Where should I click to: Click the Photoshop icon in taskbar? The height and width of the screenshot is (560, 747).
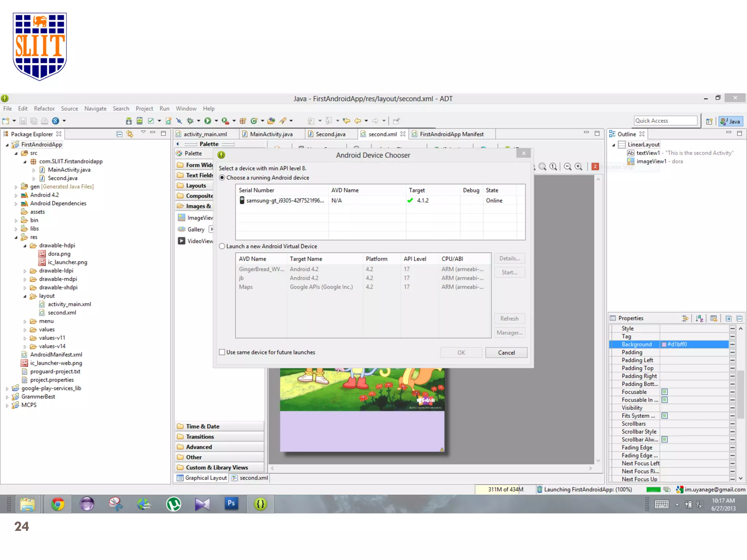[231, 503]
